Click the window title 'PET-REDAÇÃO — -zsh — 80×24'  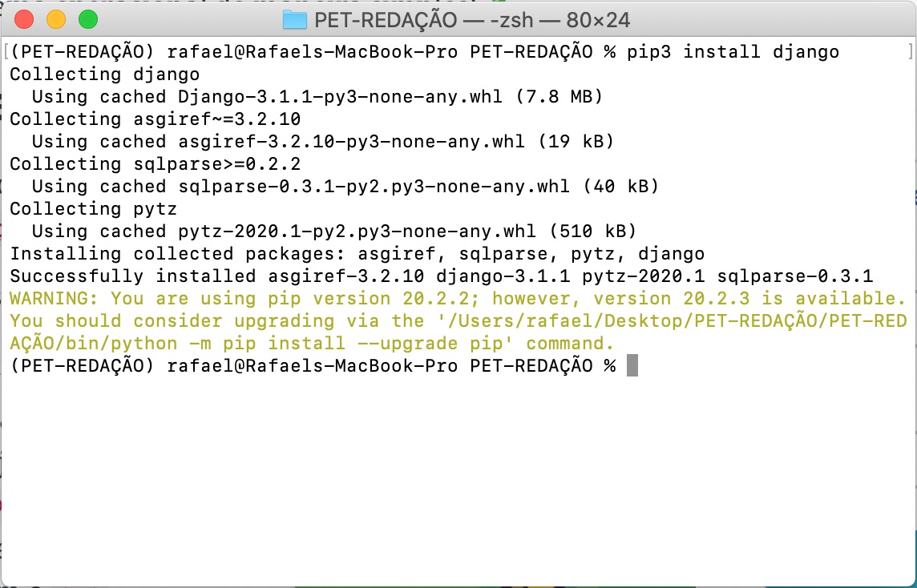pos(471,19)
